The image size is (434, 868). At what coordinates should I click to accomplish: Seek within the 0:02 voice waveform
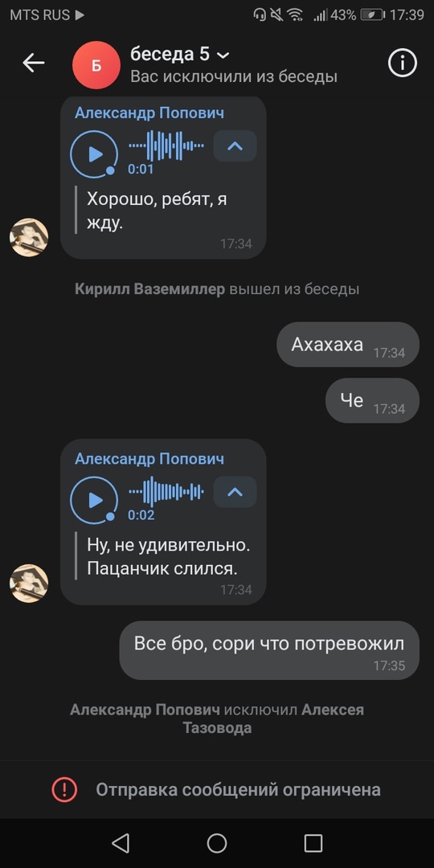click(x=166, y=492)
